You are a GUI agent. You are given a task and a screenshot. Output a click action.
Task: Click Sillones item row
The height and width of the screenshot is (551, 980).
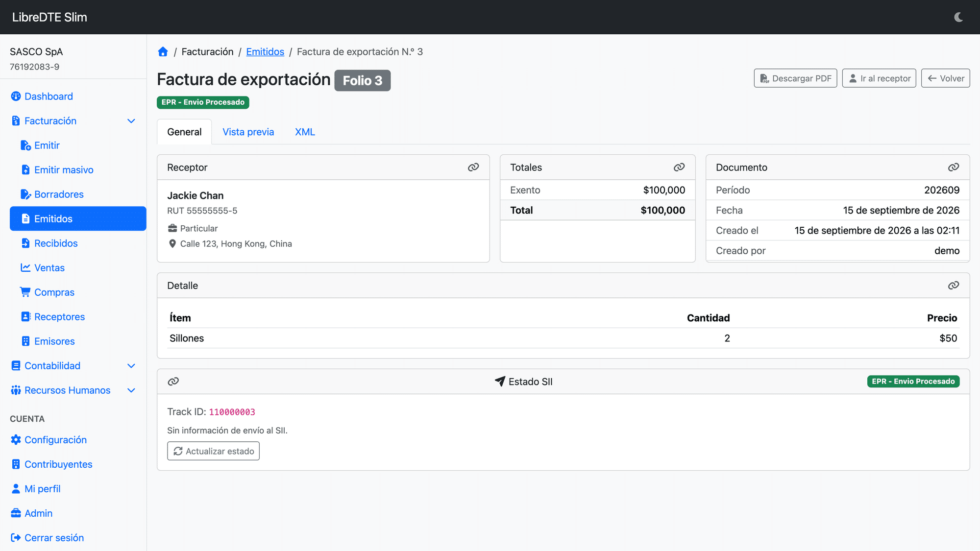pos(563,338)
